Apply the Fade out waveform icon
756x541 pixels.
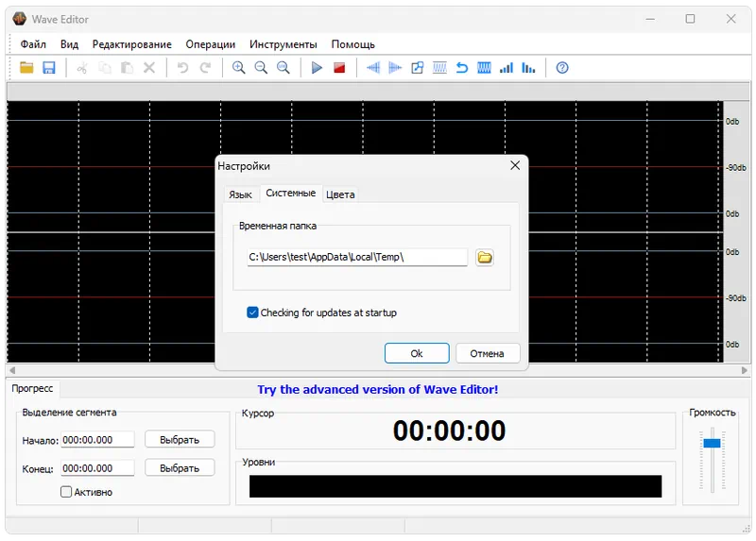click(x=395, y=68)
